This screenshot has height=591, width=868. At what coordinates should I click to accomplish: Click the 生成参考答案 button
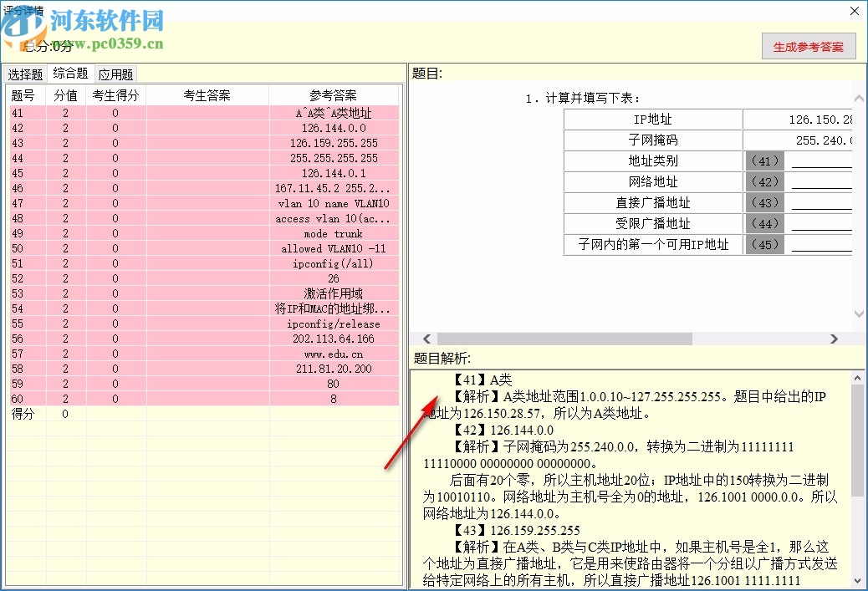pos(809,47)
